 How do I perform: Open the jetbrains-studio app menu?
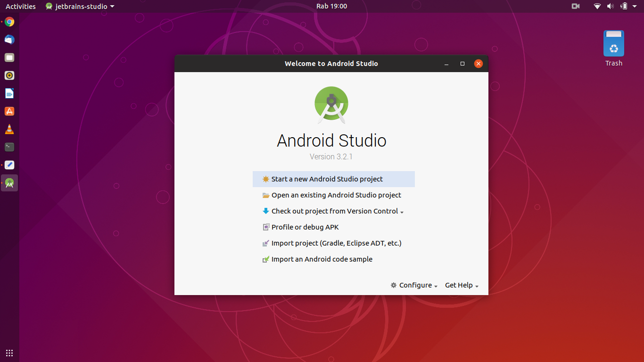click(80, 6)
